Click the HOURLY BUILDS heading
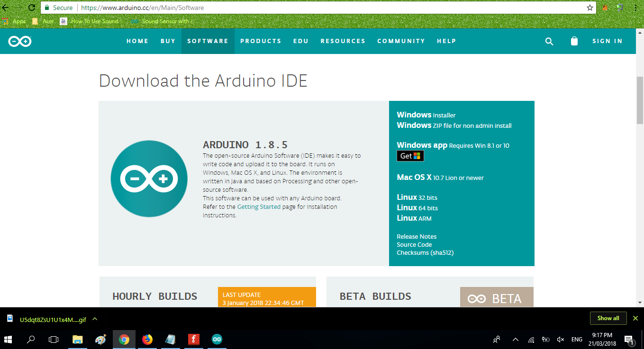Viewport: 644px width, 349px height. pos(154,296)
